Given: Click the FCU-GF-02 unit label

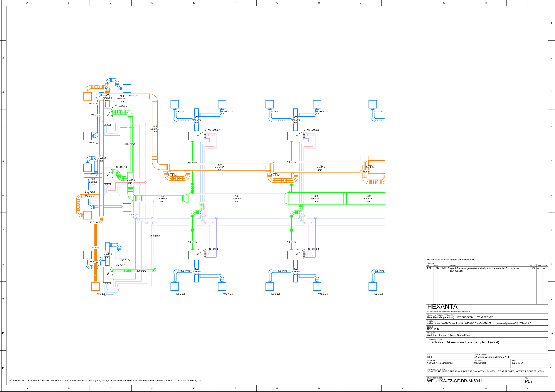Looking at the screenshot, I should pyautogui.click(x=213, y=130).
